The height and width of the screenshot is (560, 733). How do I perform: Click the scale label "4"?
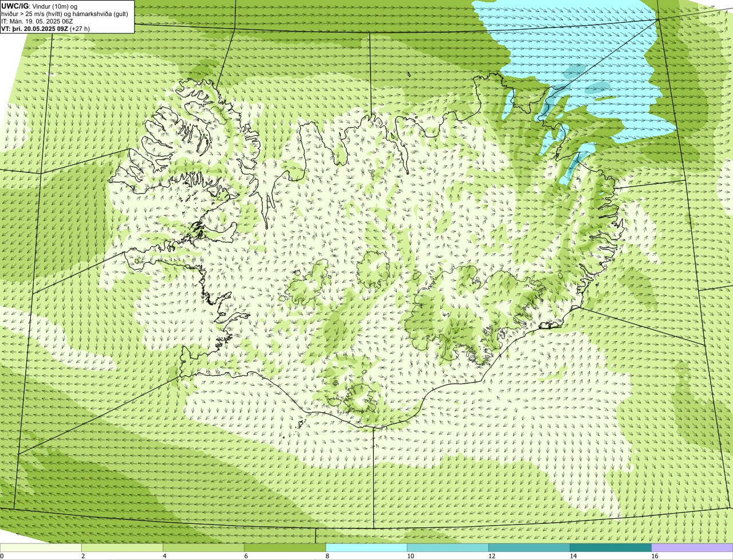pos(164,556)
